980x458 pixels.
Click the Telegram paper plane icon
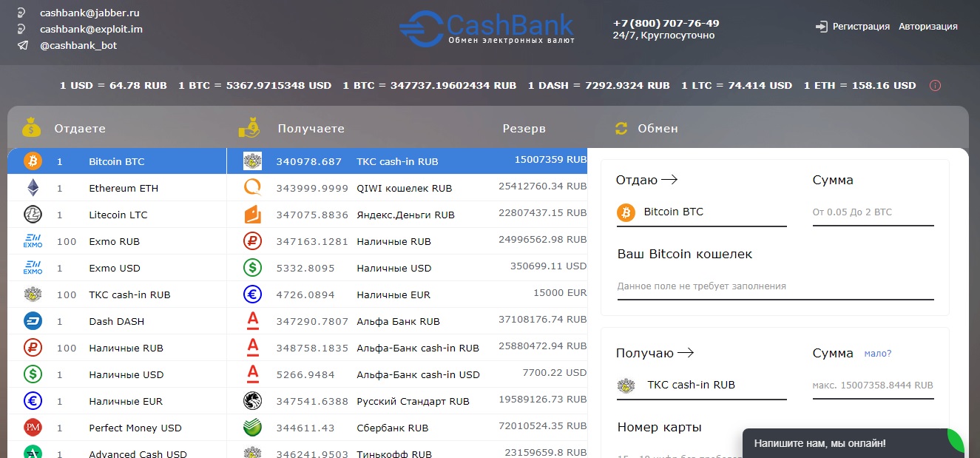click(23, 46)
